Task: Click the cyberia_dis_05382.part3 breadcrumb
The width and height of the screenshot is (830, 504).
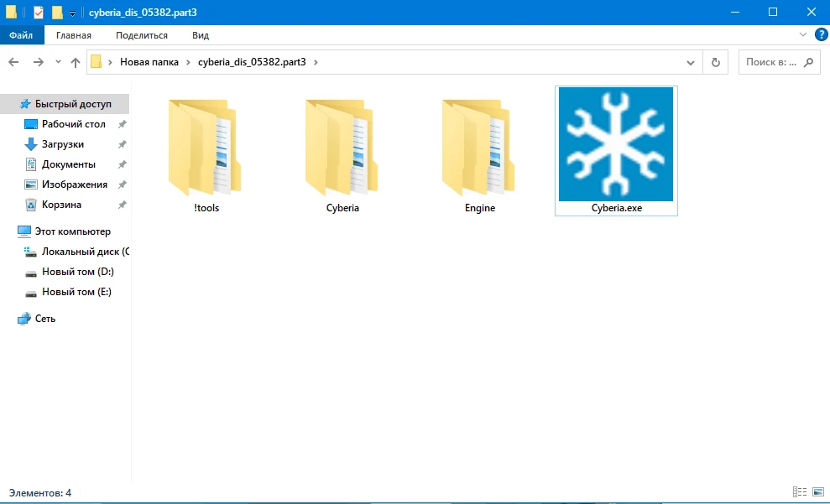Action: [252, 62]
